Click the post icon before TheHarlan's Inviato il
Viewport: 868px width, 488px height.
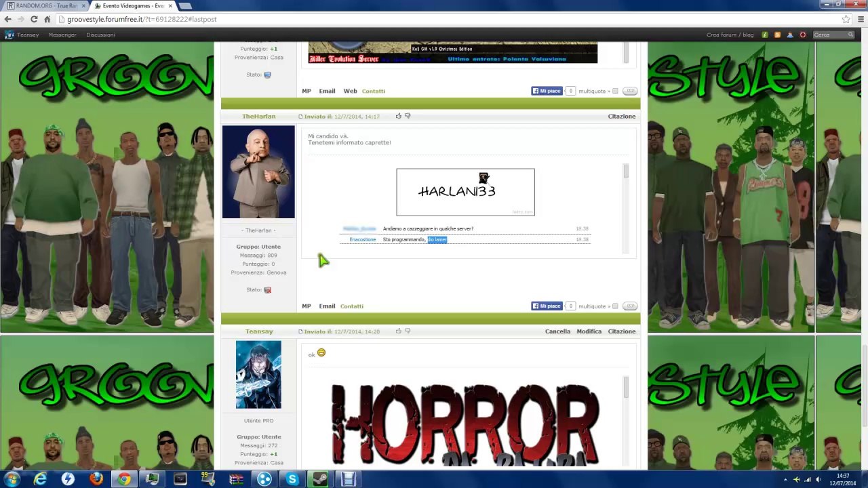[x=300, y=117]
